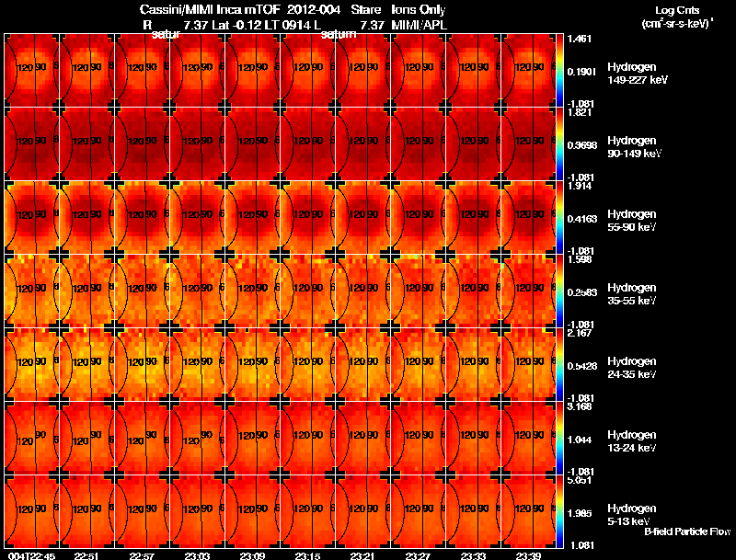
Task: Pick the color scale bar for Hydrogen 55-90 keV
Action: [559, 218]
